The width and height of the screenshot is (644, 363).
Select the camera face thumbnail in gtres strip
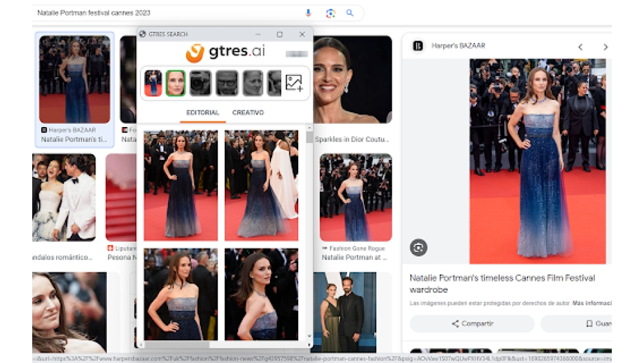(x=200, y=83)
